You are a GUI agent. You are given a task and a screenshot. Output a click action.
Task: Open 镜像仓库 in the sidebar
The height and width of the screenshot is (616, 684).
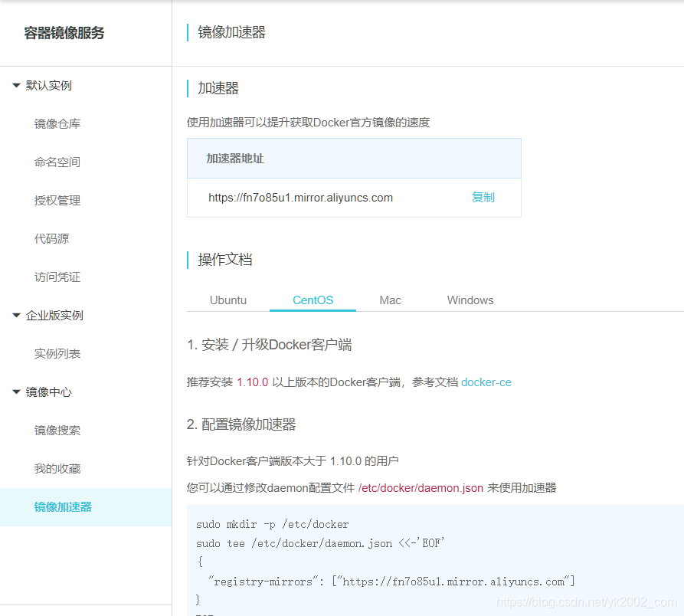click(57, 123)
